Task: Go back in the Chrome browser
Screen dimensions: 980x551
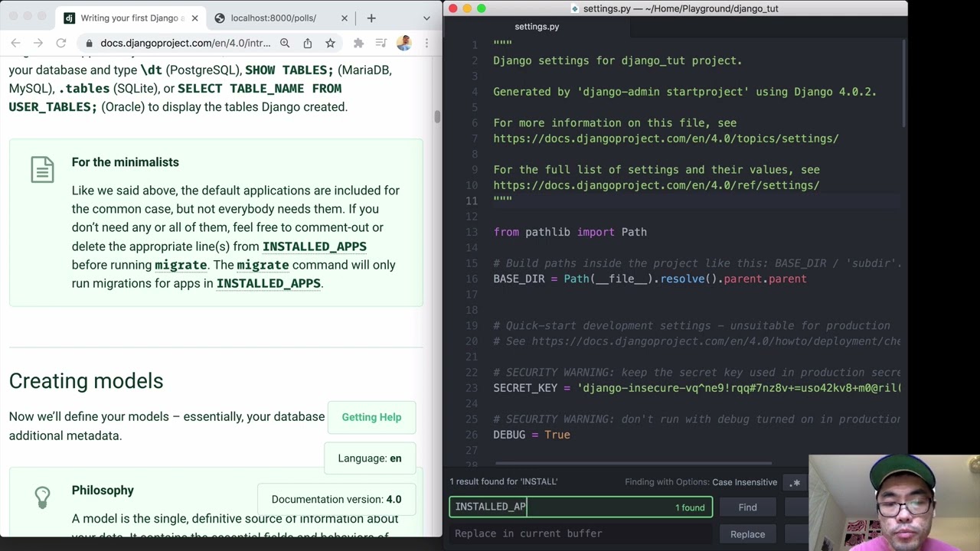Action: pyautogui.click(x=16, y=44)
